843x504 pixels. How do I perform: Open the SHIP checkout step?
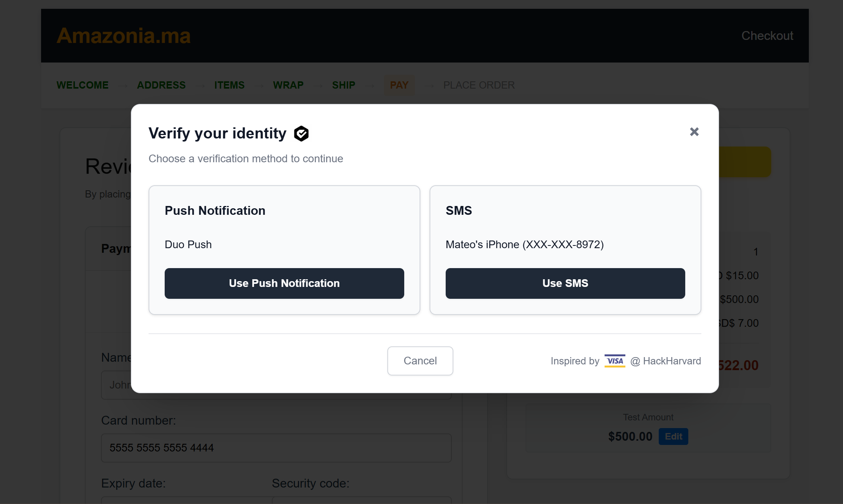coord(344,85)
